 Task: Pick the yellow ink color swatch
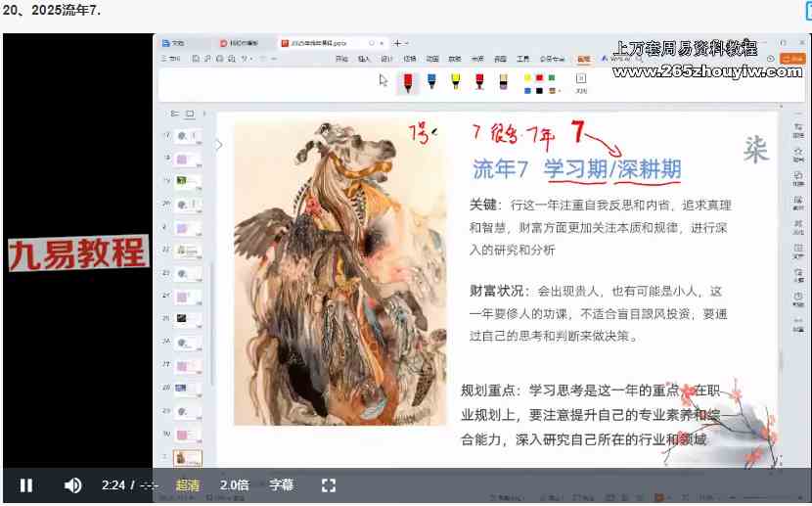pyautogui.click(x=527, y=77)
